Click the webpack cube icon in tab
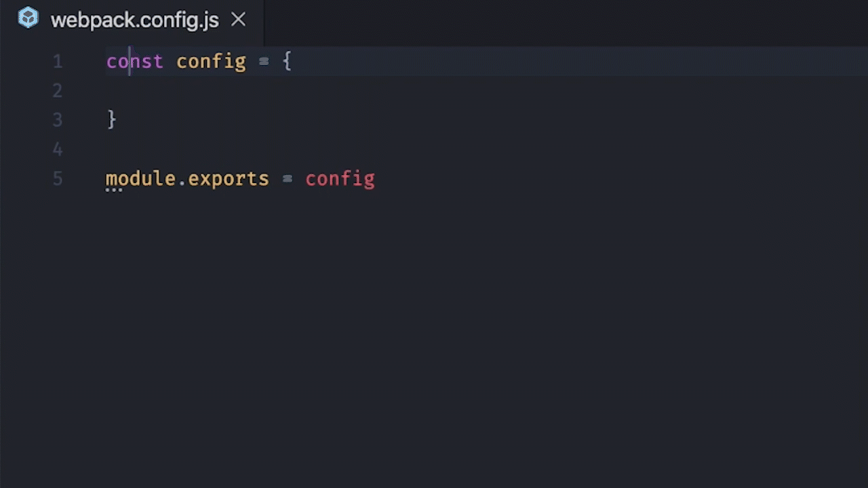Image resolution: width=868 pixels, height=488 pixels. [x=28, y=18]
